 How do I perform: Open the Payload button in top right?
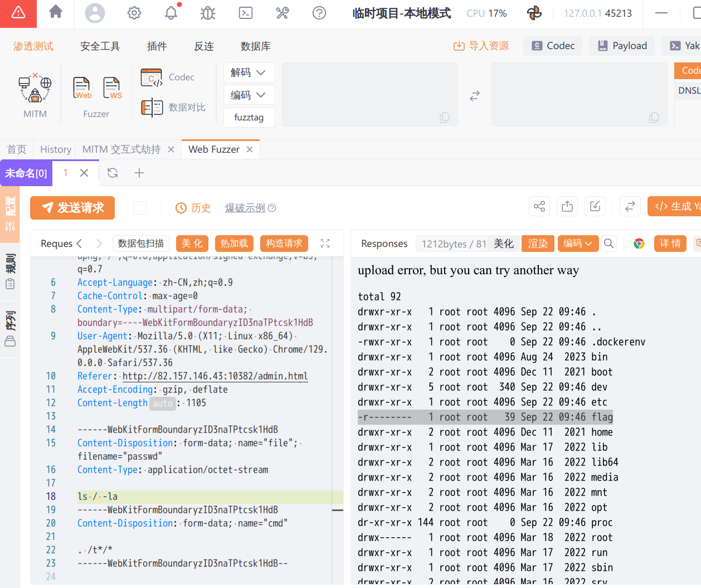tap(622, 46)
